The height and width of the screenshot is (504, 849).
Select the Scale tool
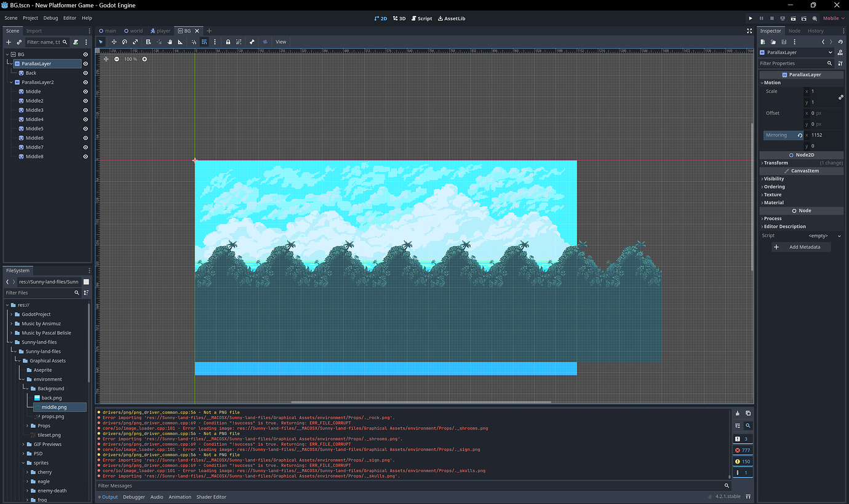[x=135, y=42]
